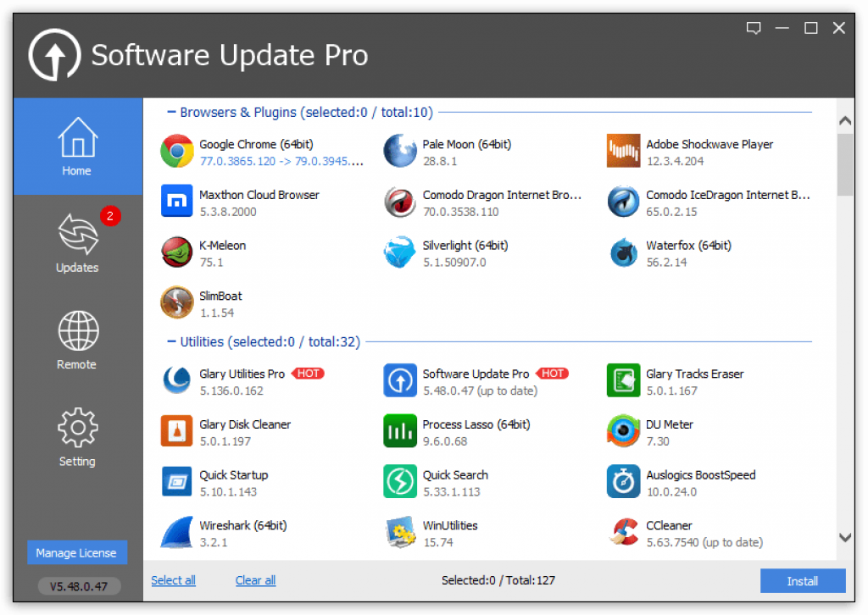This screenshot has height=615, width=868.
Task: Select the SlimBoat icon
Action: point(177,302)
